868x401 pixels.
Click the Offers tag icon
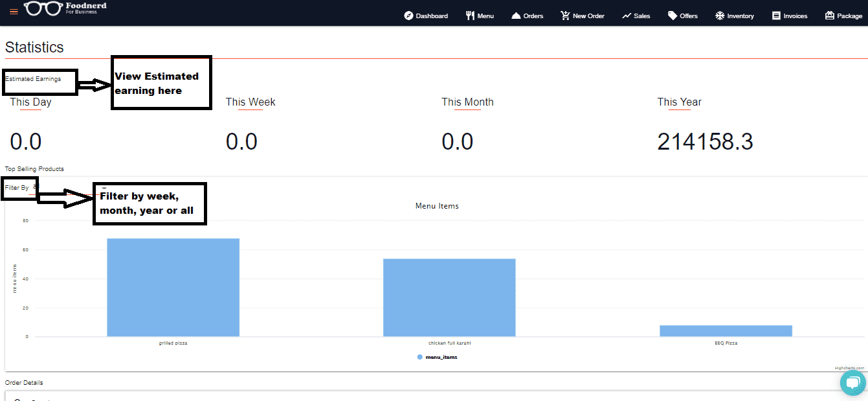click(673, 16)
